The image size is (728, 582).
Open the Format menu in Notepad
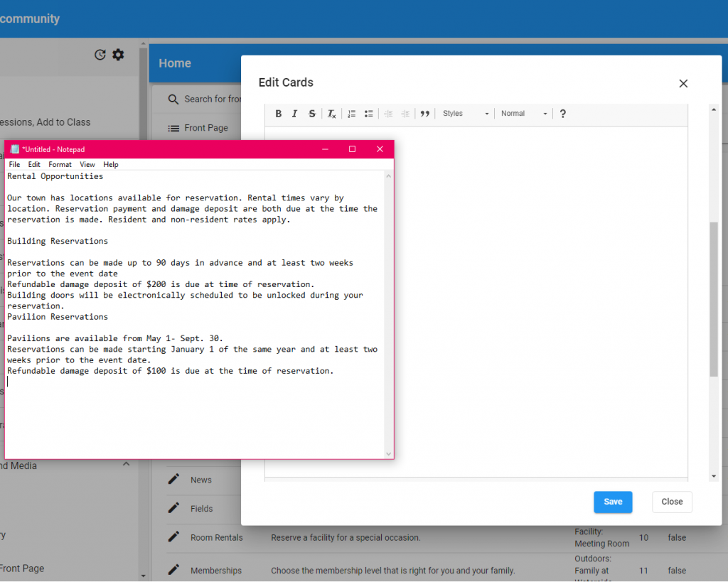point(60,164)
